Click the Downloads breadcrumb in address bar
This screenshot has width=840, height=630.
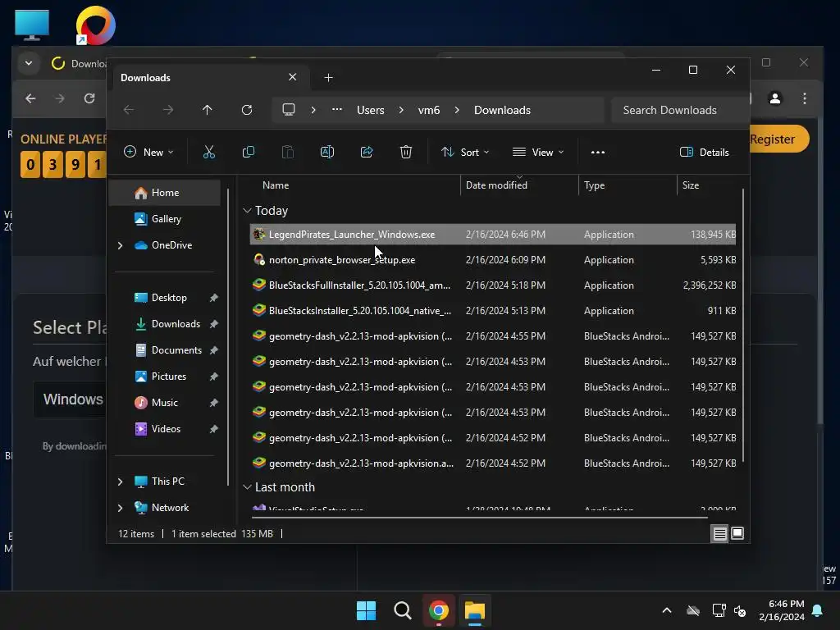tap(502, 110)
